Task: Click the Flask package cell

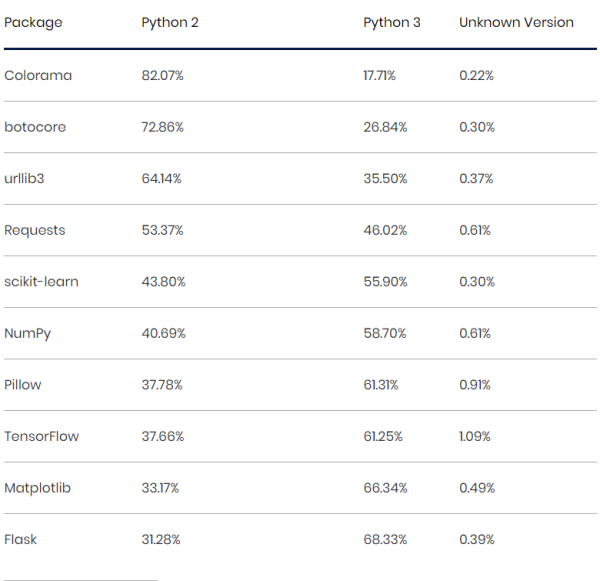Action: coord(21,539)
